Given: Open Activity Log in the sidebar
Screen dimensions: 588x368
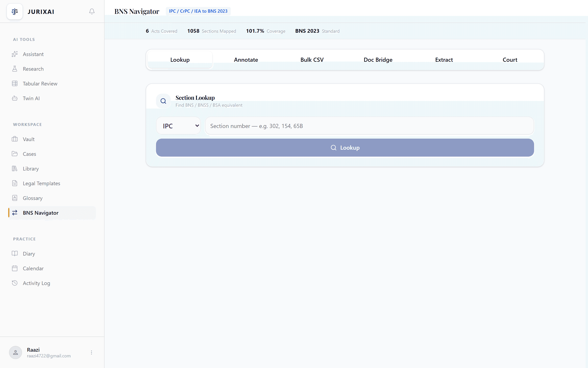Looking at the screenshot, I should pyautogui.click(x=52, y=283).
